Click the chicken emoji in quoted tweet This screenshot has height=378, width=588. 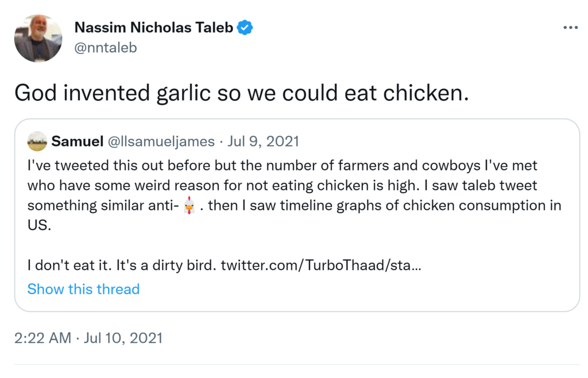tap(189, 205)
